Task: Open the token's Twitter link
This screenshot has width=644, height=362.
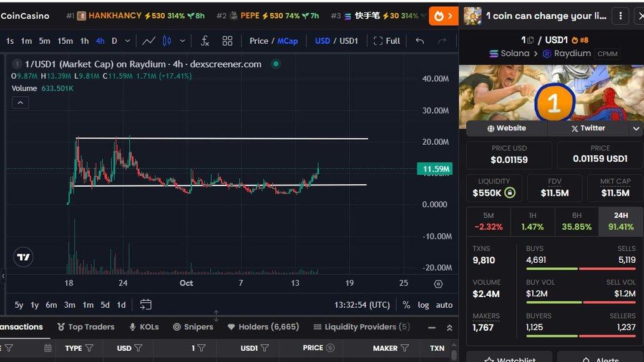Action: [588, 129]
